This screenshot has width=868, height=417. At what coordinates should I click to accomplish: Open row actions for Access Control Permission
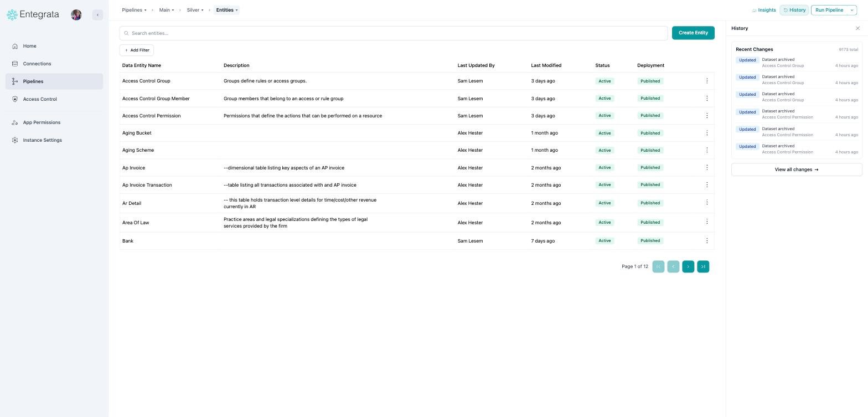(x=707, y=116)
